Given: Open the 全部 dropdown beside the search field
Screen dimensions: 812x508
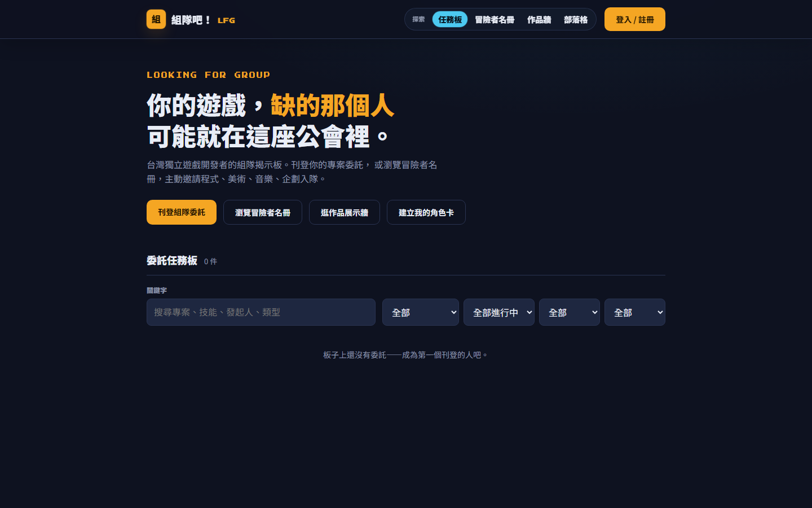Looking at the screenshot, I should [x=421, y=312].
